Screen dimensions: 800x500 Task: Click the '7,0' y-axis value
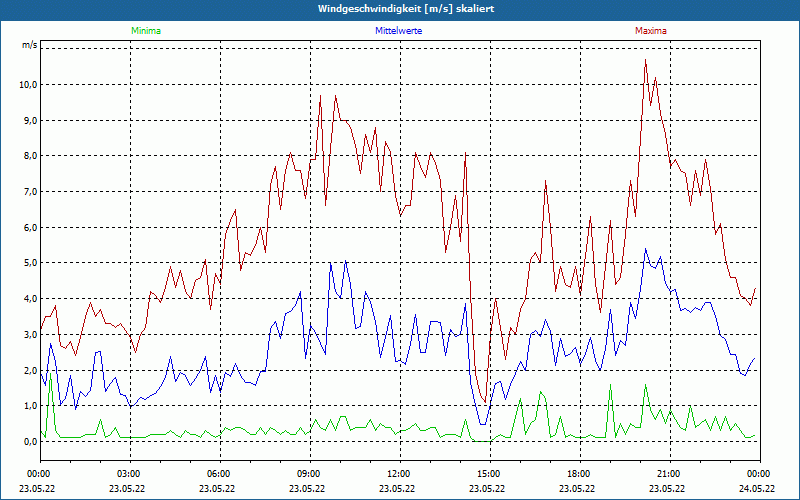(x=31, y=192)
